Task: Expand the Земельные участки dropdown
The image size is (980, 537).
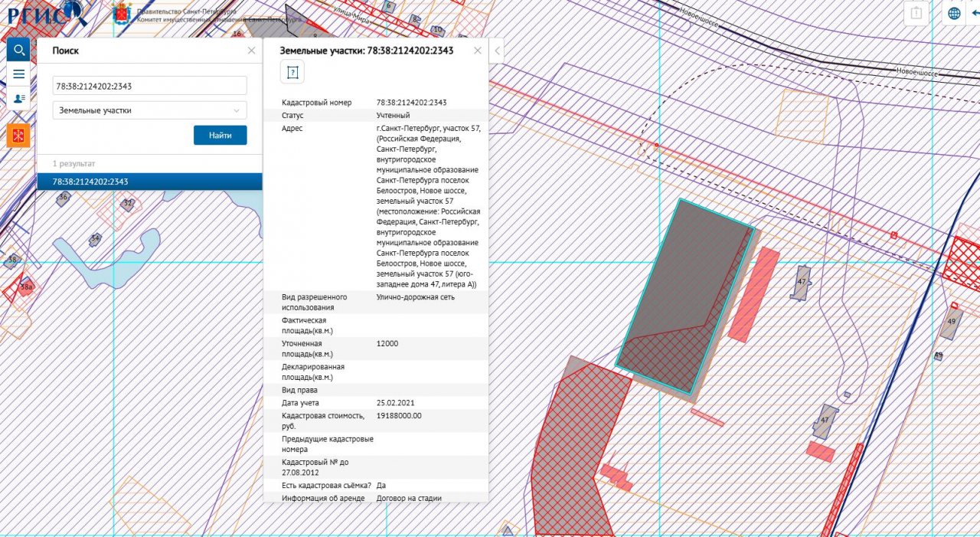Action: click(x=150, y=110)
